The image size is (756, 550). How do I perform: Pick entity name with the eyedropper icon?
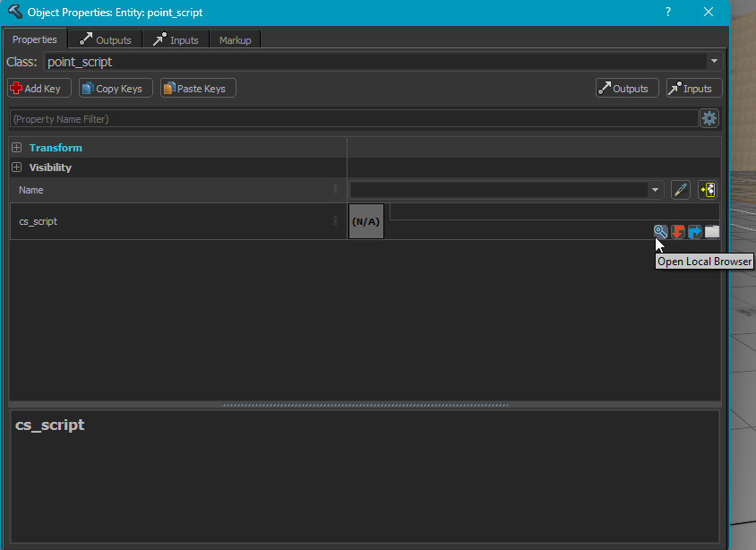click(x=681, y=190)
